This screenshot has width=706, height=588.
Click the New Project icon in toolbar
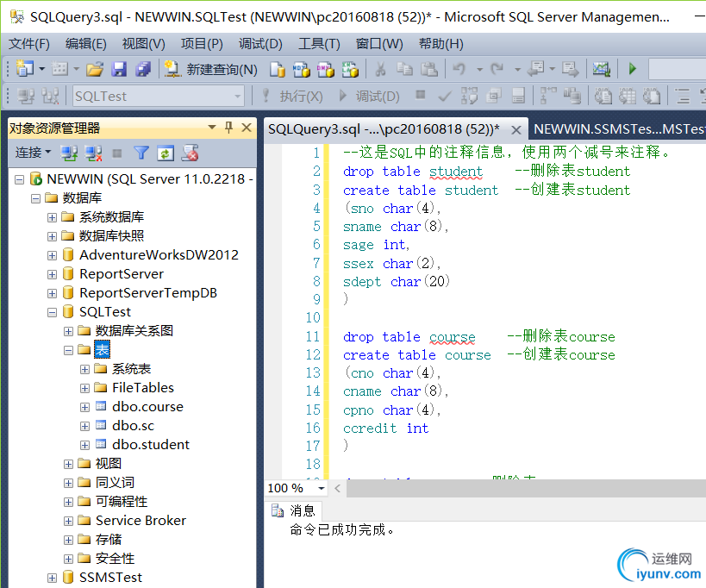point(25,69)
